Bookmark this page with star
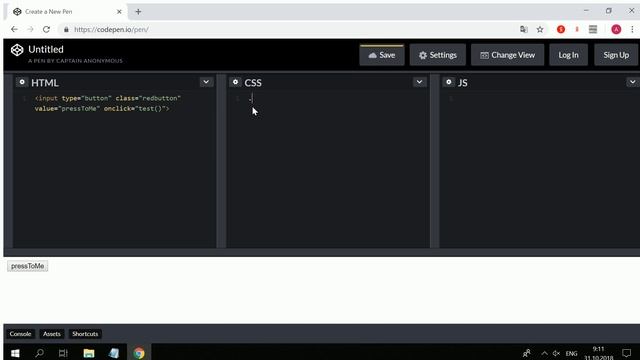 [x=540, y=29]
